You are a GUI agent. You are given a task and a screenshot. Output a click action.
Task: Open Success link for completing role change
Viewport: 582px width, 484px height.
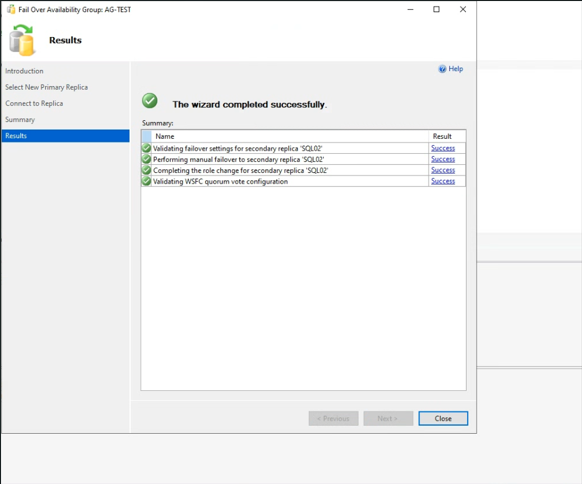443,170
